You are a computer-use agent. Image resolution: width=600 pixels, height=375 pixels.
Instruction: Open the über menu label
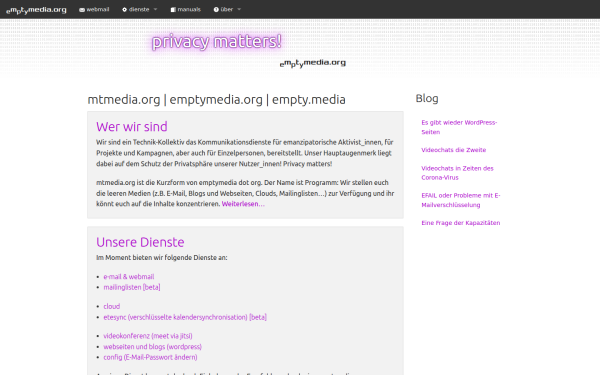(x=227, y=10)
